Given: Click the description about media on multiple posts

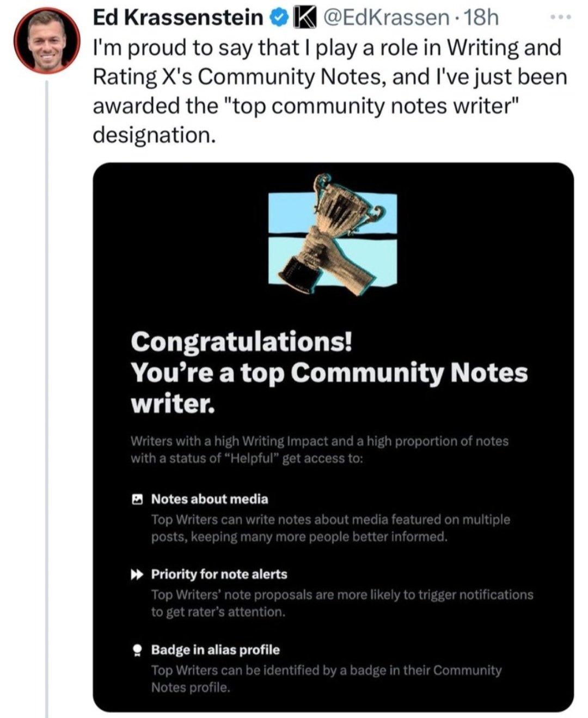Looking at the screenshot, I should [x=330, y=528].
